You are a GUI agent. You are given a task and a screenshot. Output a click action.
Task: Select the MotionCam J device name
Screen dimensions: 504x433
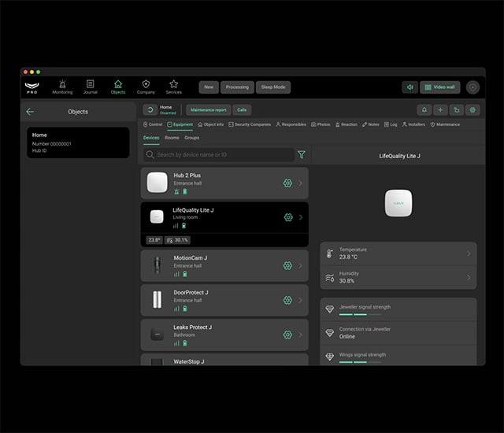point(191,258)
